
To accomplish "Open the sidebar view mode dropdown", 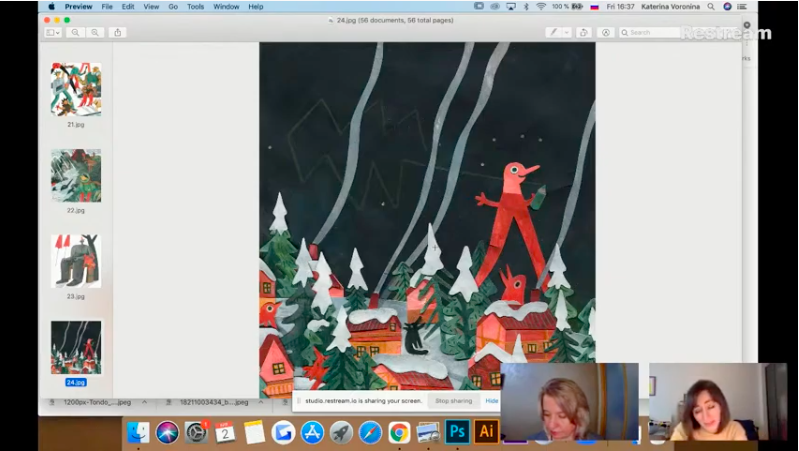I will click(x=53, y=32).
